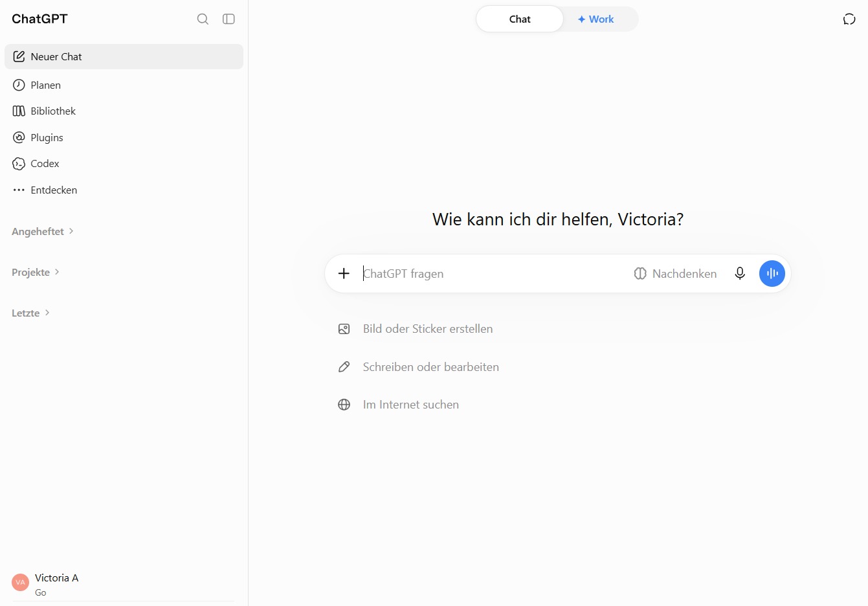This screenshot has width=868, height=606.
Task: Focus the ChatGPT fragen input field
Action: pyautogui.click(x=492, y=273)
